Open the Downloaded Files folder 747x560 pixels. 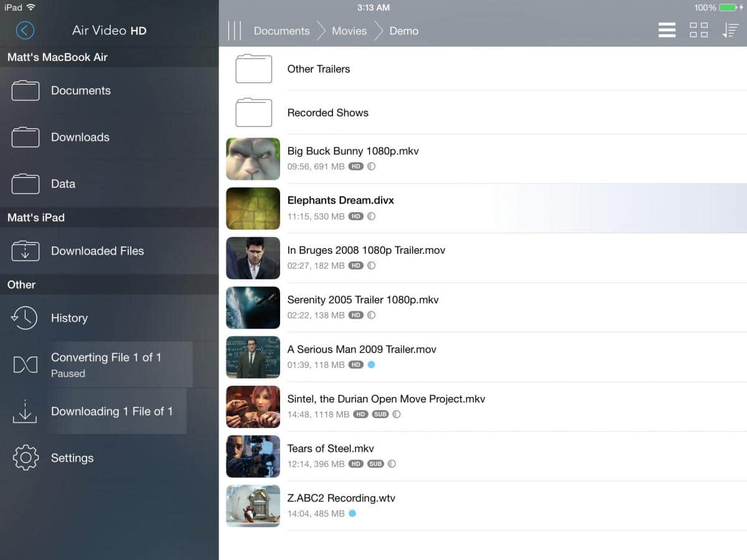[96, 251]
